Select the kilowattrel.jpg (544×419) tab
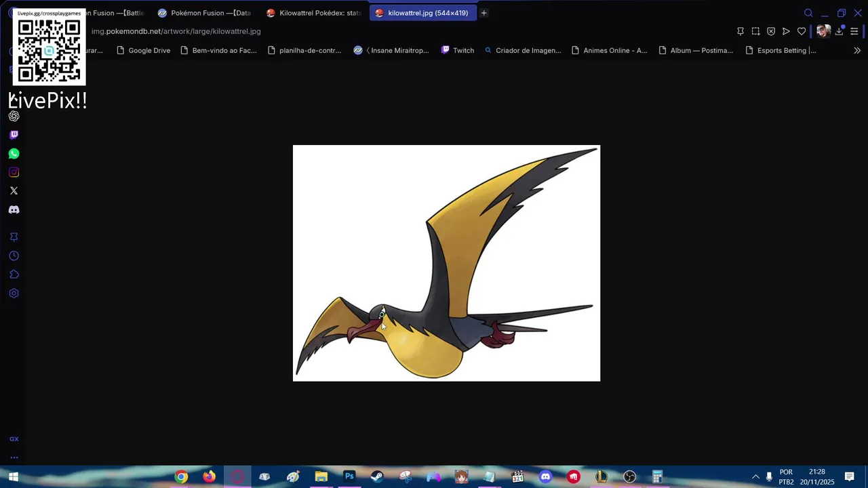868x488 pixels. 423,13
